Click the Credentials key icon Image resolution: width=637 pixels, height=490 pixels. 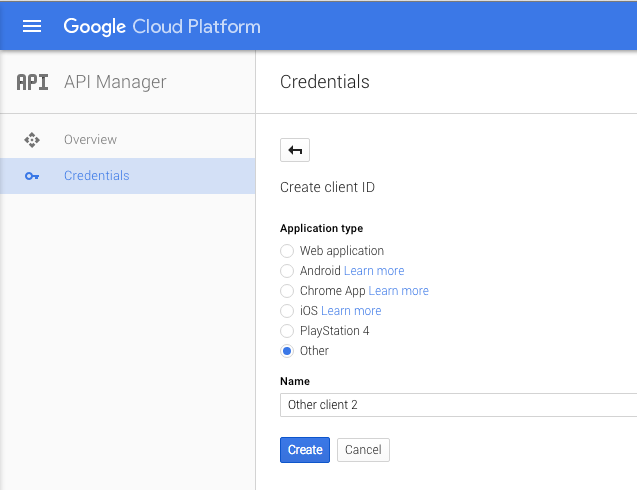pyautogui.click(x=32, y=176)
